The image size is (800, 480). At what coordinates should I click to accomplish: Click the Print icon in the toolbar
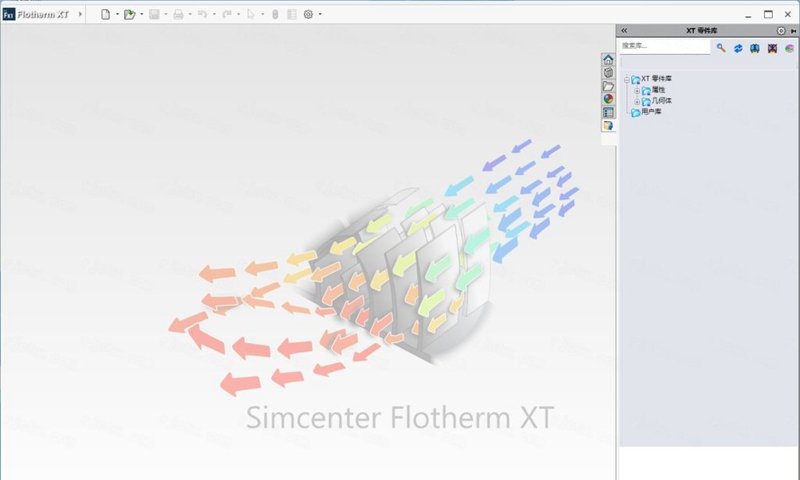[178, 14]
